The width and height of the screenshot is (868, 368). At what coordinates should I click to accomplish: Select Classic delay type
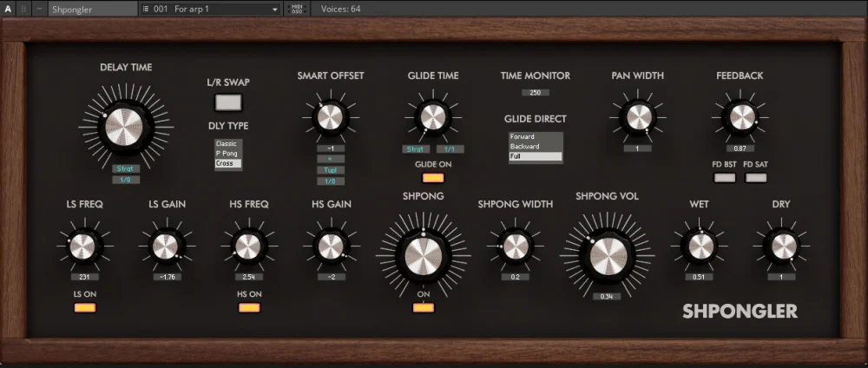click(228, 144)
